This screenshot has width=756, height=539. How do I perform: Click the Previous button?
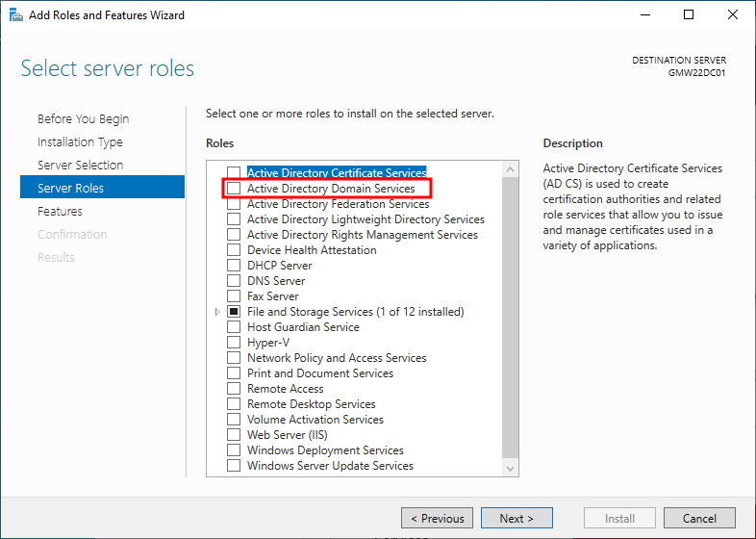(x=438, y=518)
